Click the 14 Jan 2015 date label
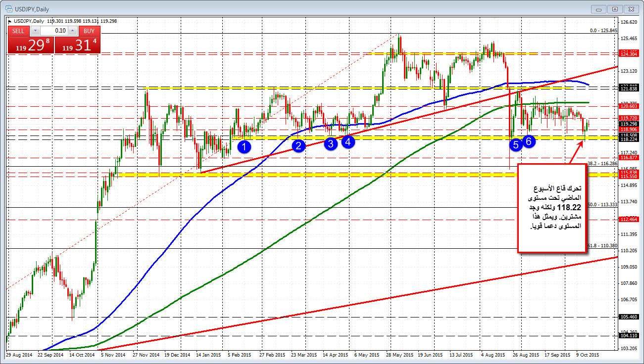This screenshot has height=364, width=644. click(207, 355)
